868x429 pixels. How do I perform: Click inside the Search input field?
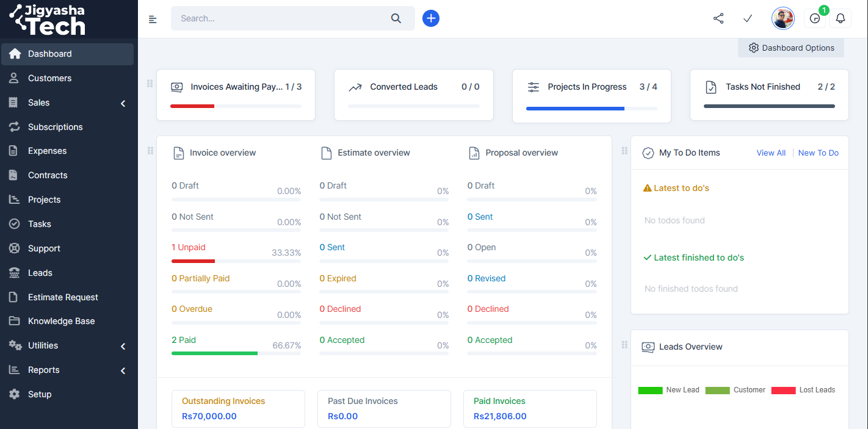pyautogui.click(x=281, y=18)
